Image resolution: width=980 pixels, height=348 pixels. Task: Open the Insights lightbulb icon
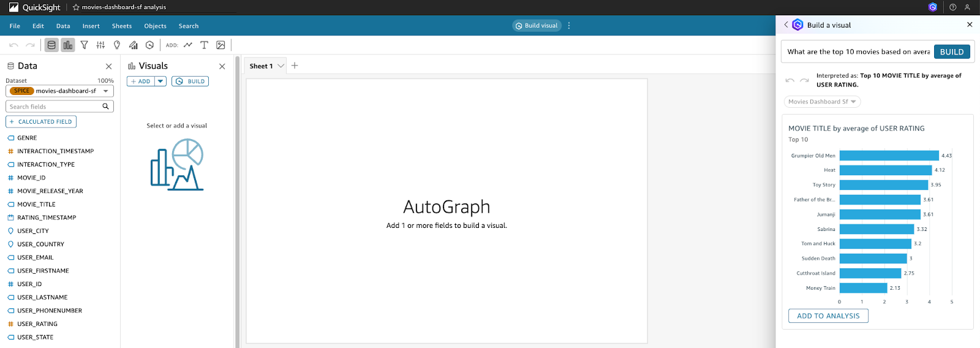[x=117, y=45]
